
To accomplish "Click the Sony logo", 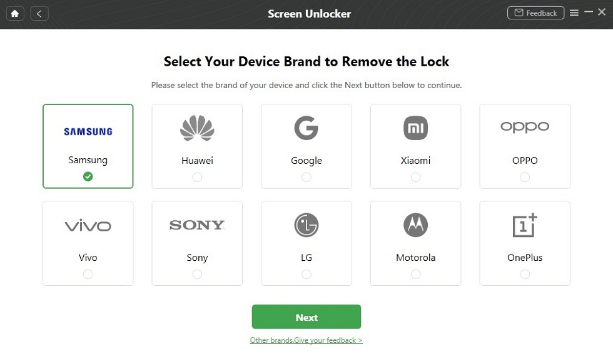I will coord(197,225).
